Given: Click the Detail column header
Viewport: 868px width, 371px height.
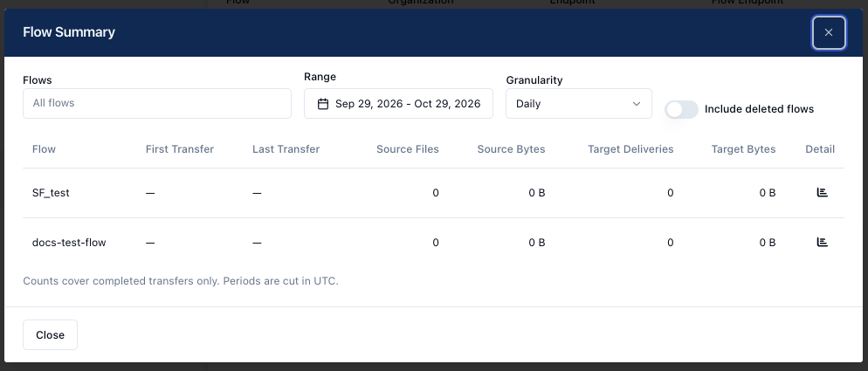Looking at the screenshot, I should [820, 149].
